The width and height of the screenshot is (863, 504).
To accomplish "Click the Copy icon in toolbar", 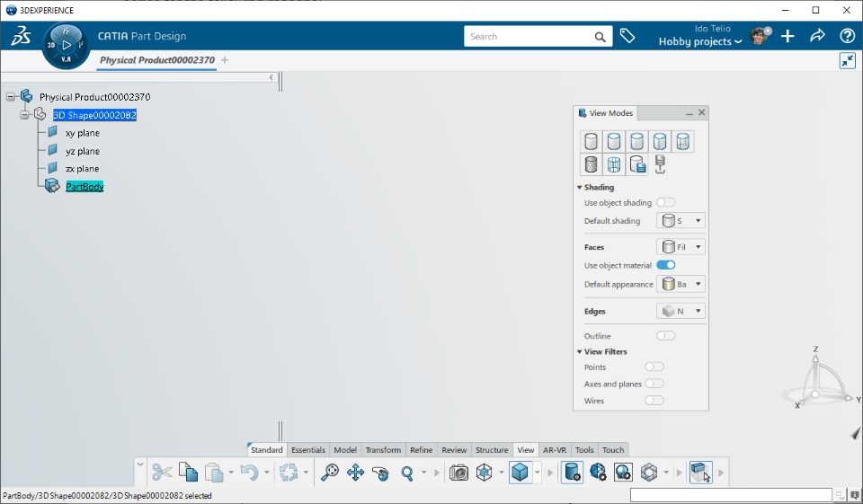I will pos(188,472).
